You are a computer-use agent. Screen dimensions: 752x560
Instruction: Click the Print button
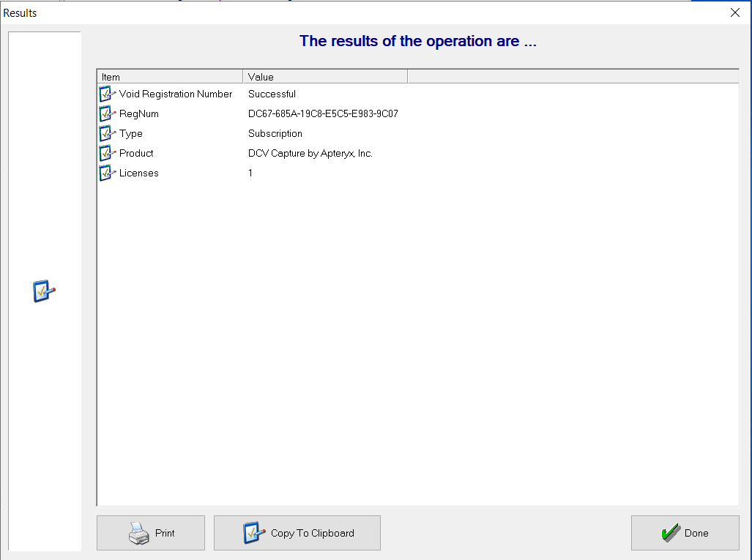point(151,533)
